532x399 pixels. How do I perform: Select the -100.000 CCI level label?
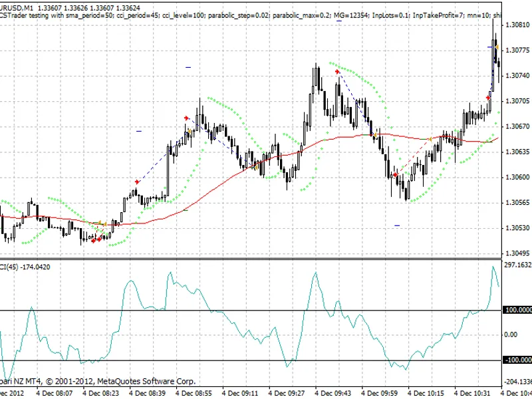click(x=518, y=360)
